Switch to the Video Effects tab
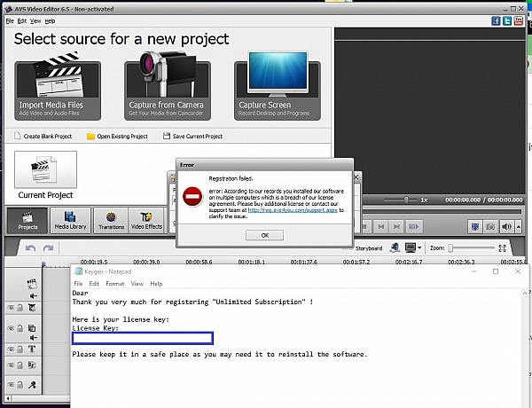The image size is (532, 408). point(146,220)
